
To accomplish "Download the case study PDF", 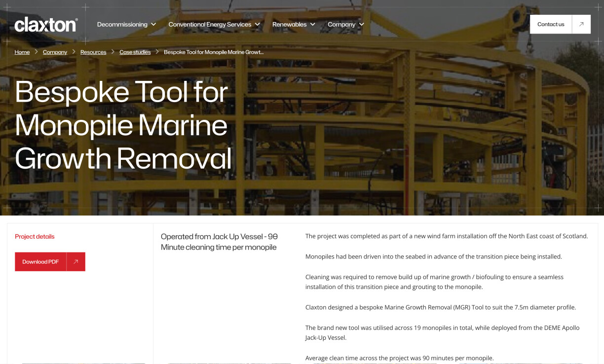I will coord(41,262).
